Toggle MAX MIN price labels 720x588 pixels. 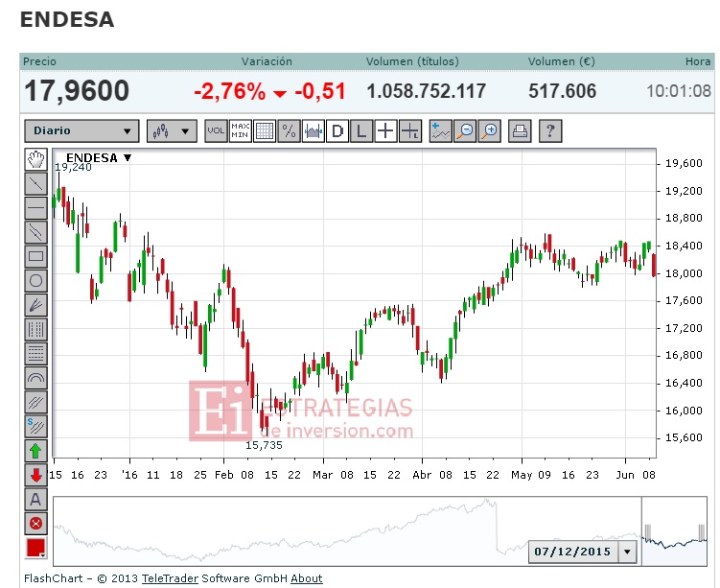[240, 130]
